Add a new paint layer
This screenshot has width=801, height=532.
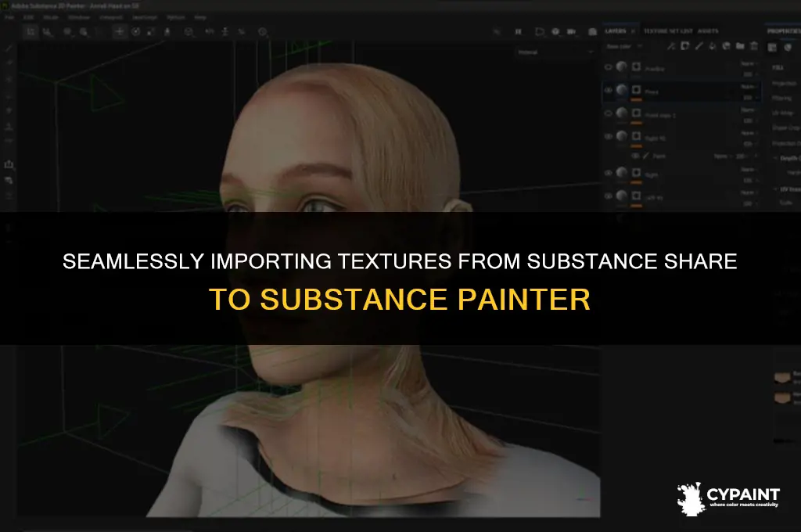point(699,46)
